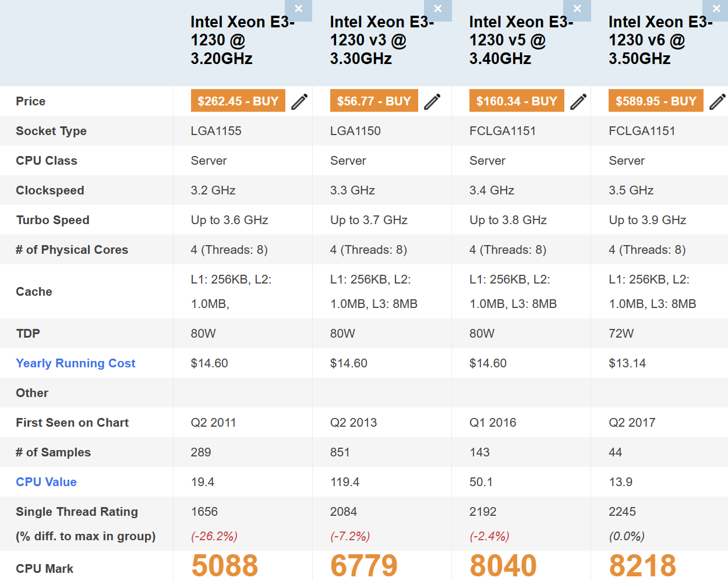Click the Intel Xeon E3-1230 v3 heading
The width and height of the screenshot is (728, 581).
click(x=381, y=40)
